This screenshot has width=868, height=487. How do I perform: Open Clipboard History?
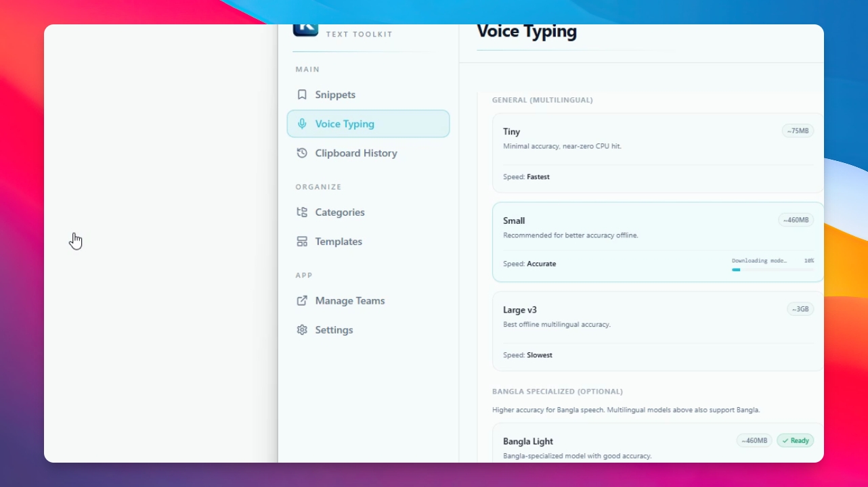[368, 153]
